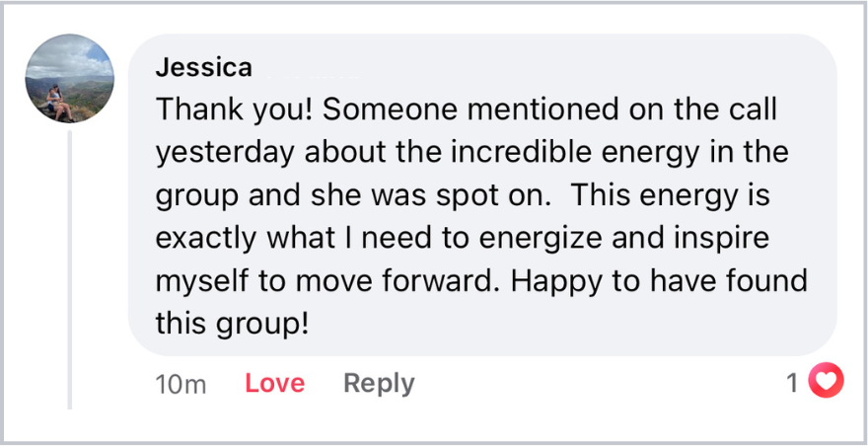Click the closing text "this group!"
This screenshot has height=446, width=868.
tap(233, 324)
